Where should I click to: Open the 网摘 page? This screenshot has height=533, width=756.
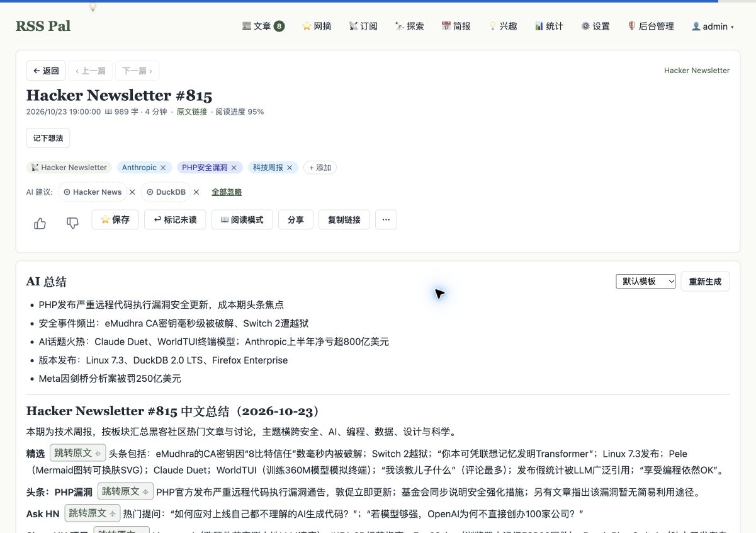(x=317, y=26)
